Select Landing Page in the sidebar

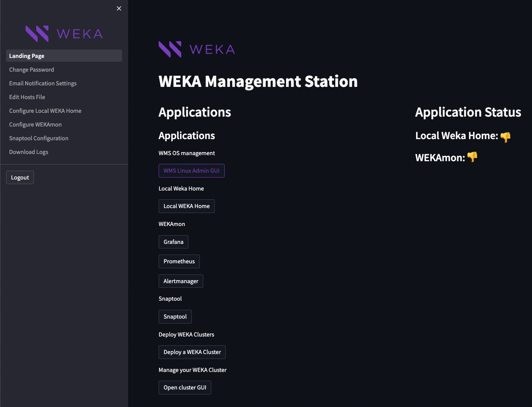pos(27,56)
